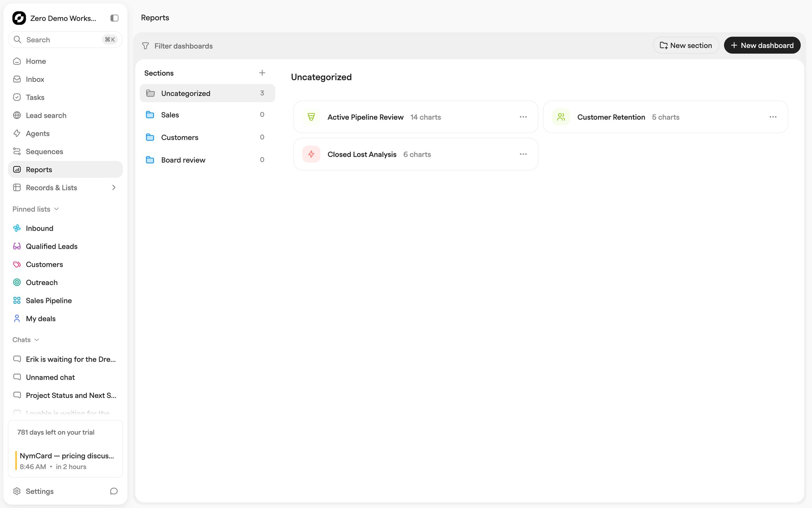Open the more menu for Active Pipeline Review
The height and width of the screenshot is (508, 812).
tap(523, 117)
